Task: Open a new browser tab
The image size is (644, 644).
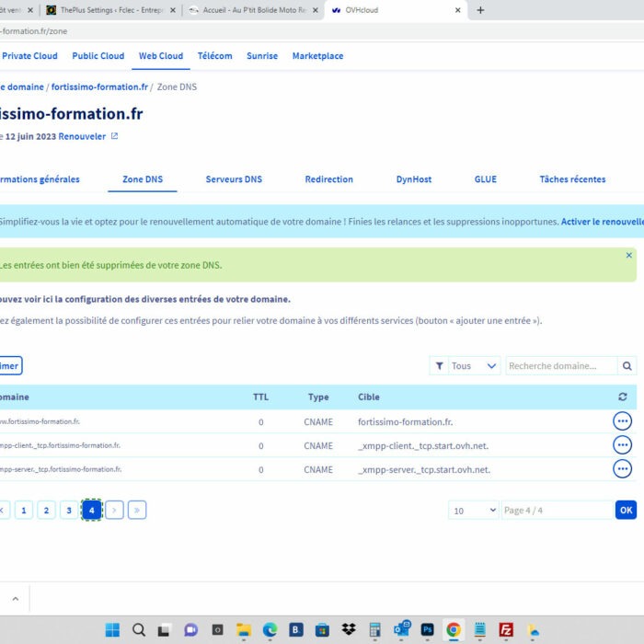Action: (x=480, y=10)
